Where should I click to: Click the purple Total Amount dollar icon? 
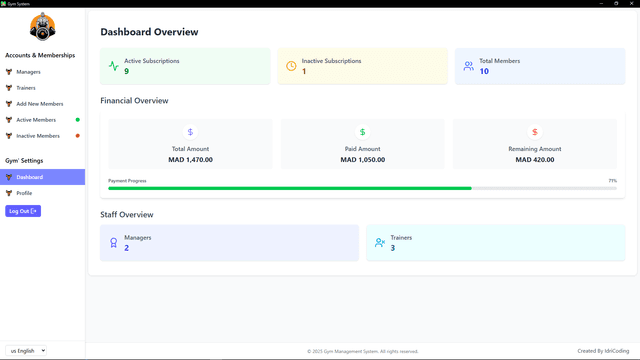point(190,132)
